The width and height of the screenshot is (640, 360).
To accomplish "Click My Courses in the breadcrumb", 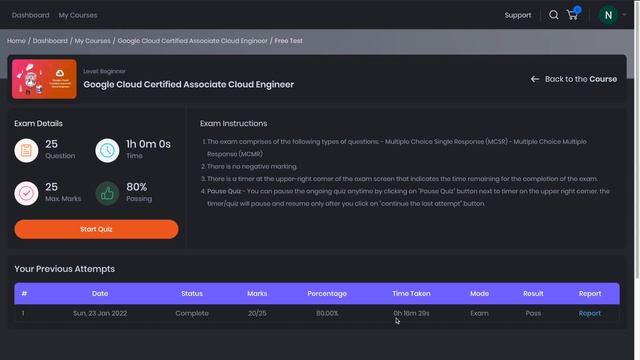I will (92, 41).
